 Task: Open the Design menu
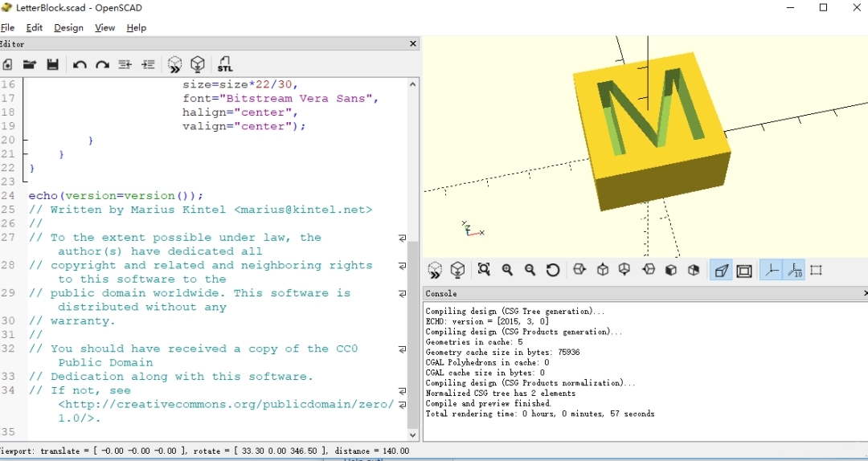coord(68,27)
